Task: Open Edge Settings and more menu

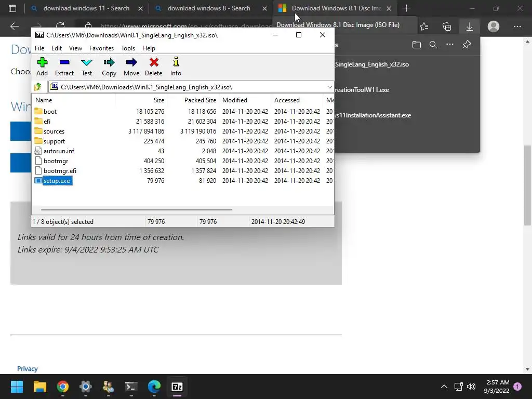Action: (x=517, y=26)
